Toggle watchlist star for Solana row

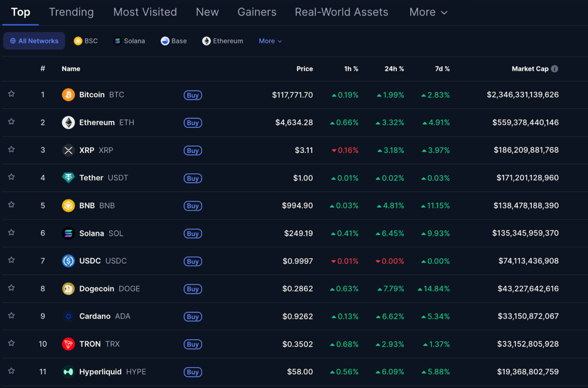click(x=11, y=232)
